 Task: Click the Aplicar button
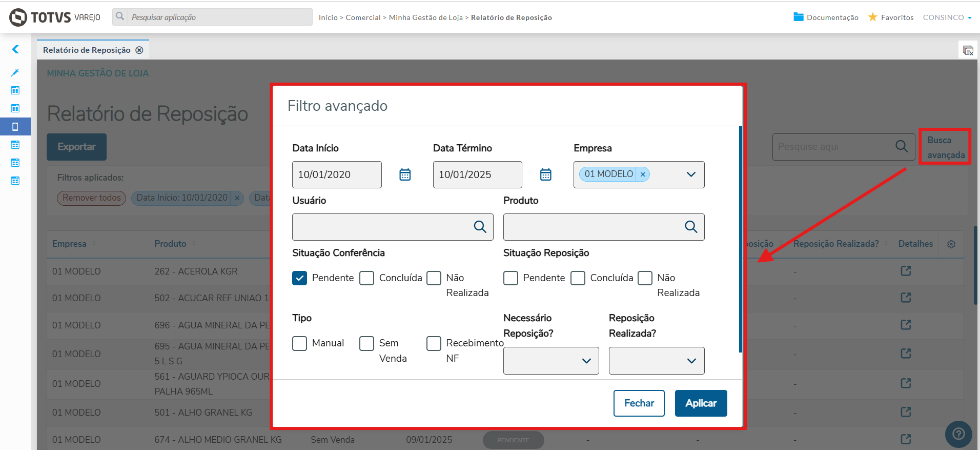pyautogui.click(x=701, y=403)
